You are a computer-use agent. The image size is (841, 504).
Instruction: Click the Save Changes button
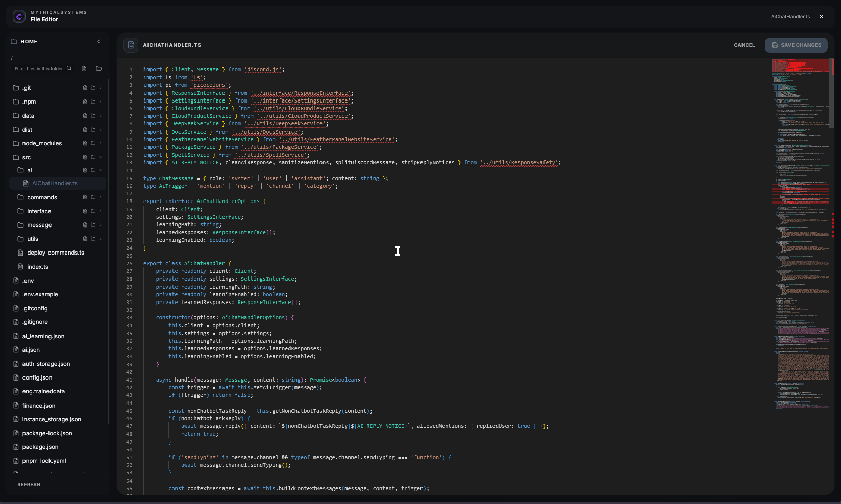pyautogui.click(x=796, y=45)
